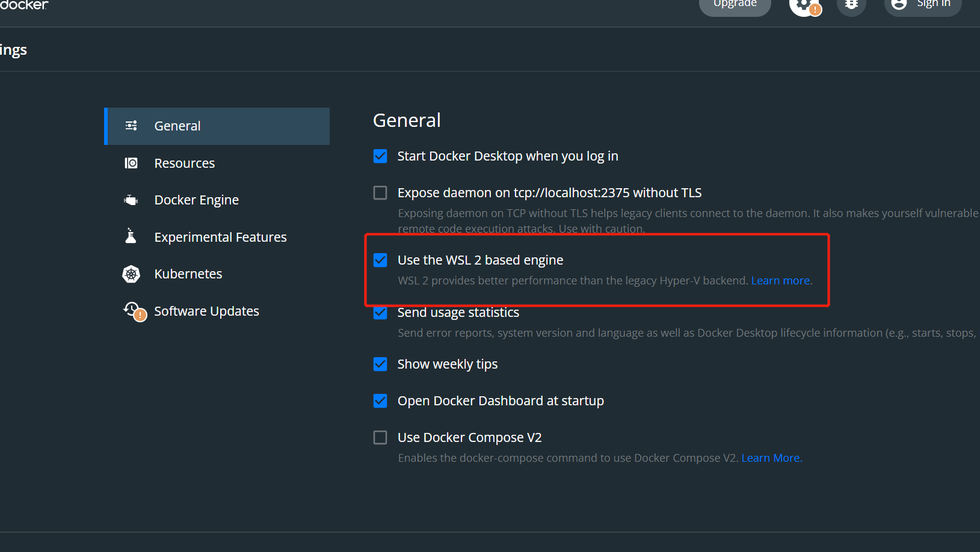Uncheck Show weekly tips
The width and height of the screenshot is (980, 552).
[380, 364]
